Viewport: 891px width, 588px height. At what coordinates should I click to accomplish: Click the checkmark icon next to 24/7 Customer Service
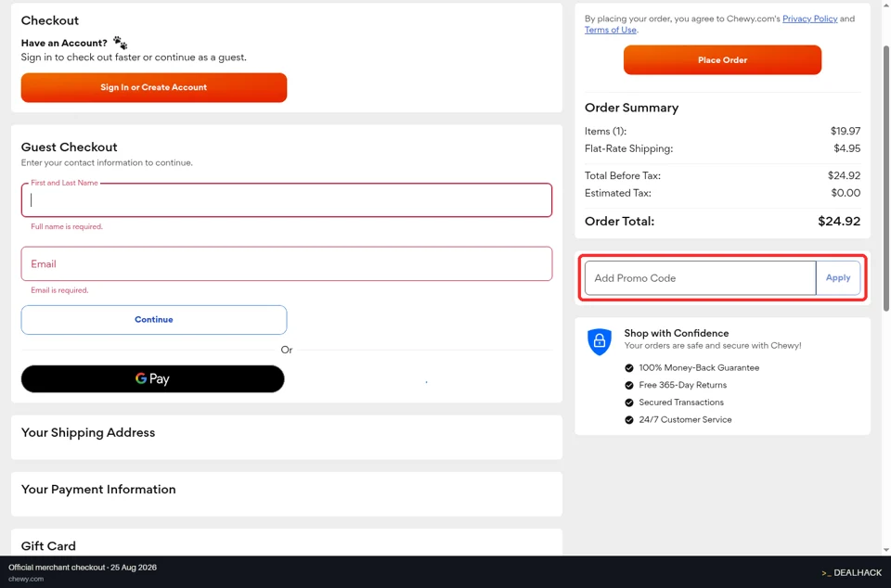pos(629,420)
